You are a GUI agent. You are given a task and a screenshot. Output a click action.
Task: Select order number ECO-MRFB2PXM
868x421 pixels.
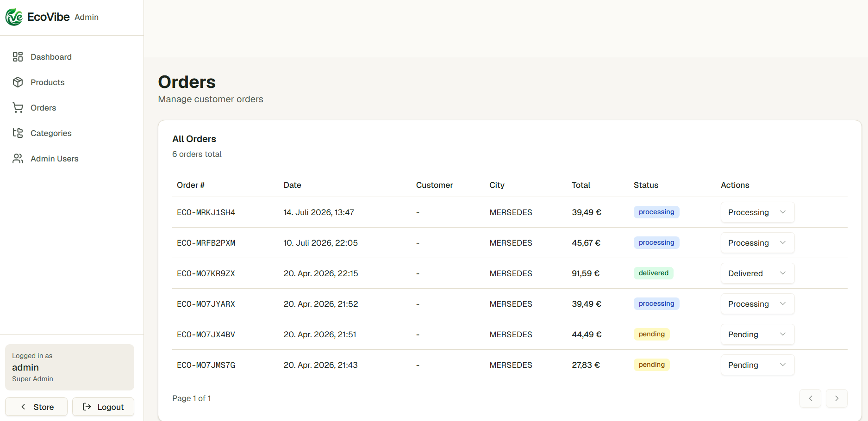[206, 243]
